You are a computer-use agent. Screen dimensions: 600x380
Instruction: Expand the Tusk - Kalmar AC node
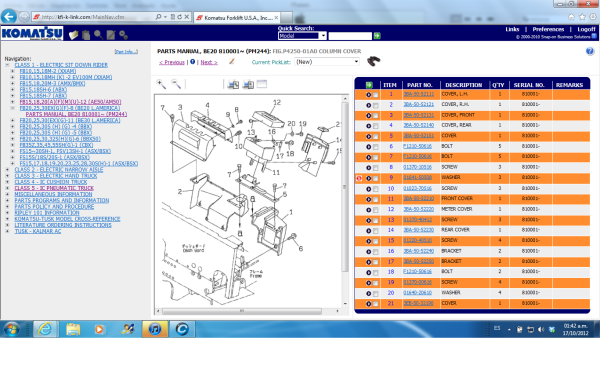click(x=7, y=231)
